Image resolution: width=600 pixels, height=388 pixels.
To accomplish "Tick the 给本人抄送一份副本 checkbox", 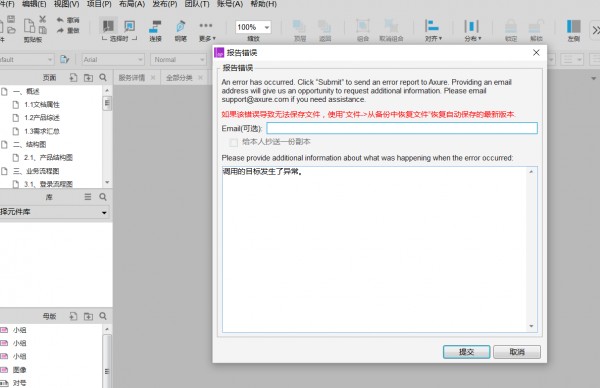I will [233, 142].
